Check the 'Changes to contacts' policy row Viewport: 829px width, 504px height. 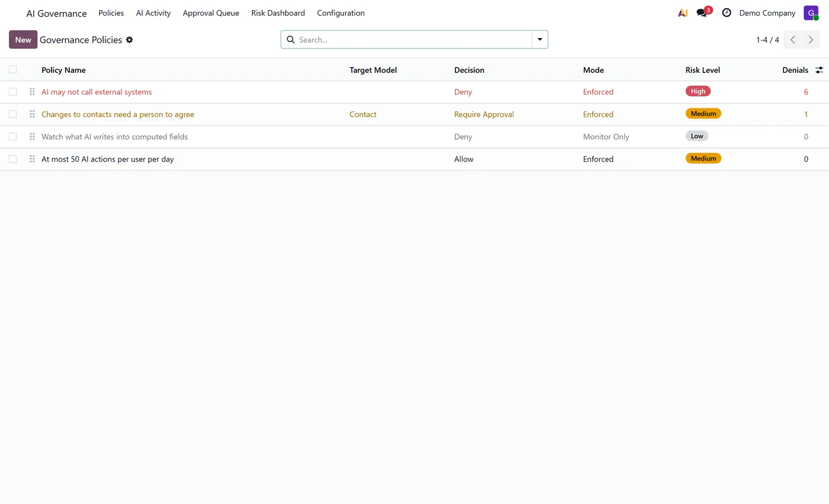tap(13, 114)
